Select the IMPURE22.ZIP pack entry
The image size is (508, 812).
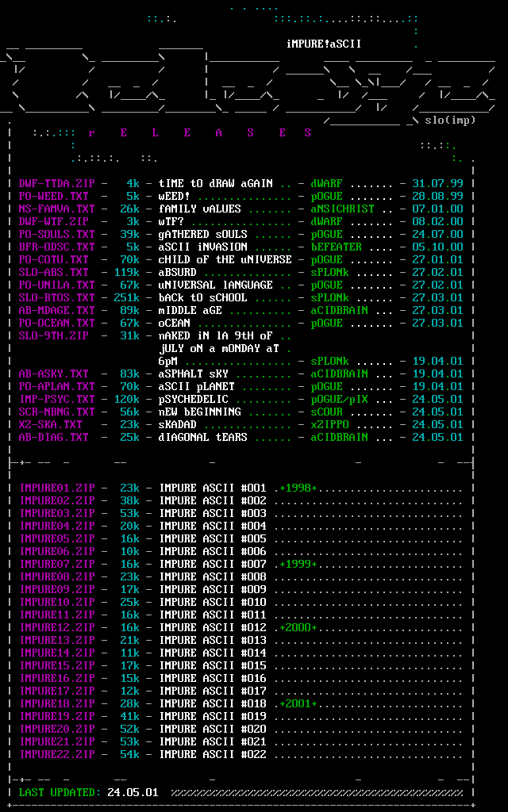(x=56, y=754)
